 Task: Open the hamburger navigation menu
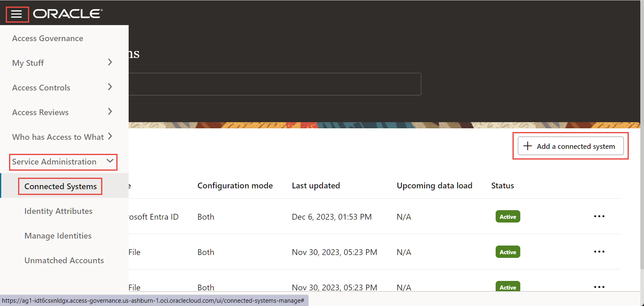(x=17, y=14)
